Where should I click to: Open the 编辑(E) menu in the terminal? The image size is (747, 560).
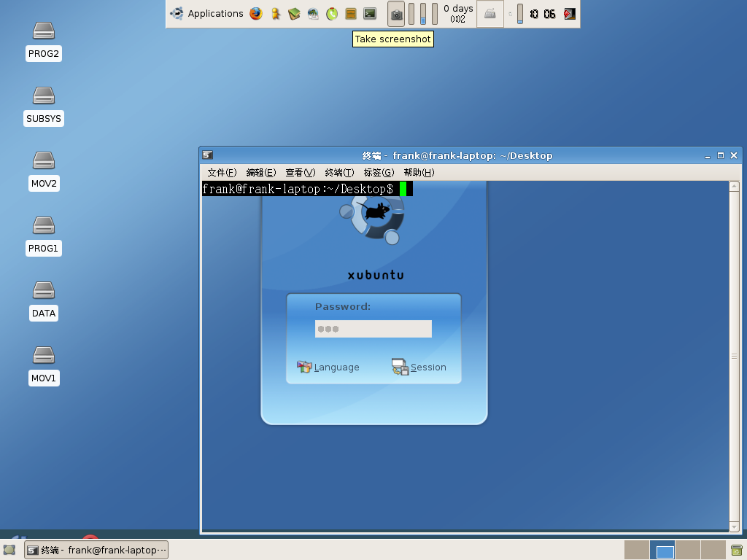(x=261, y=172)
